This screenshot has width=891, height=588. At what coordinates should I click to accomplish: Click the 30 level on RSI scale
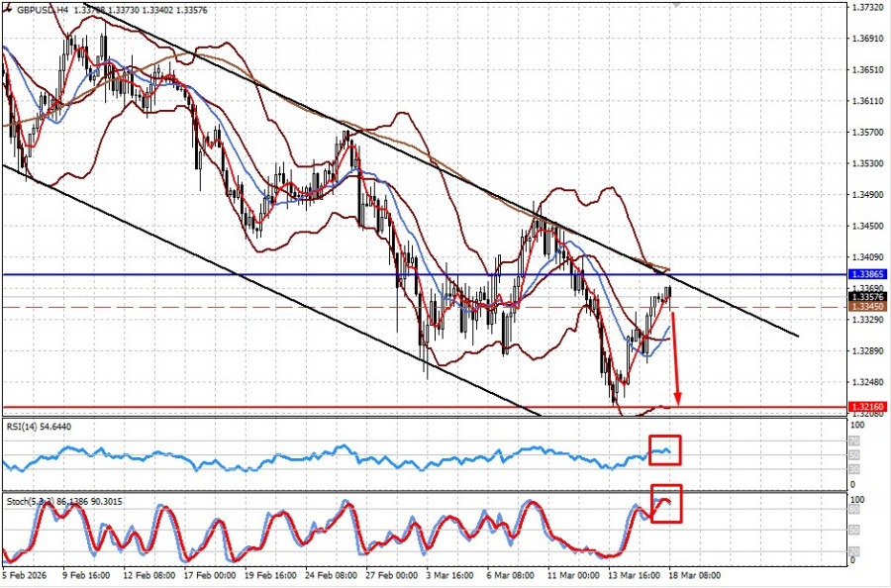coord(854,469)
